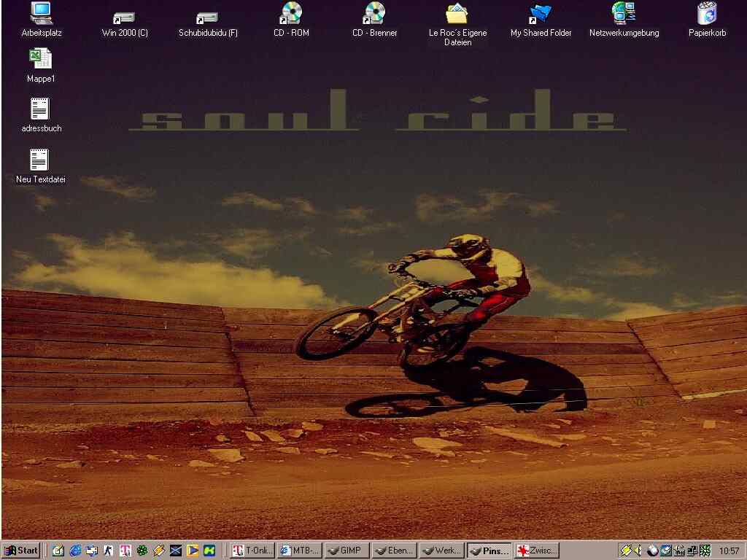Launch Internet Explorer from quick launch
Image resolution: width=747 pixels, height=560 pixels.
[x=75, y=551]
